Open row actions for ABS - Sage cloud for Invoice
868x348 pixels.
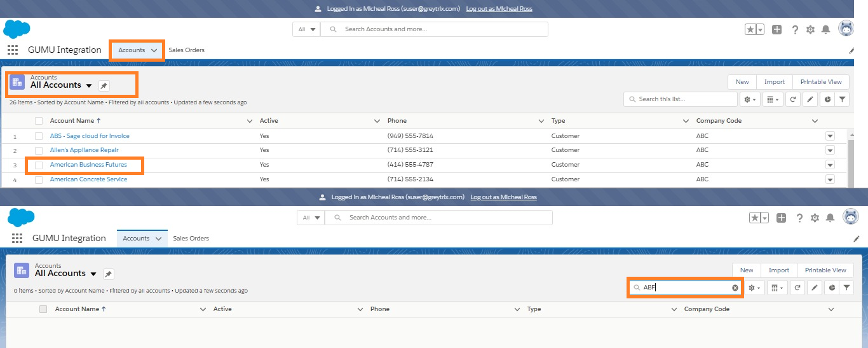(830, 136)
